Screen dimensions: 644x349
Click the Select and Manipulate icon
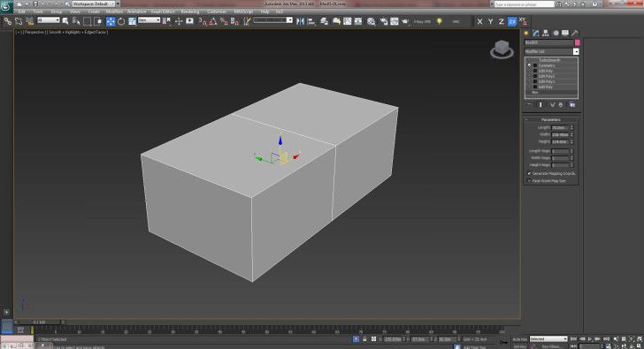point(179,21)
